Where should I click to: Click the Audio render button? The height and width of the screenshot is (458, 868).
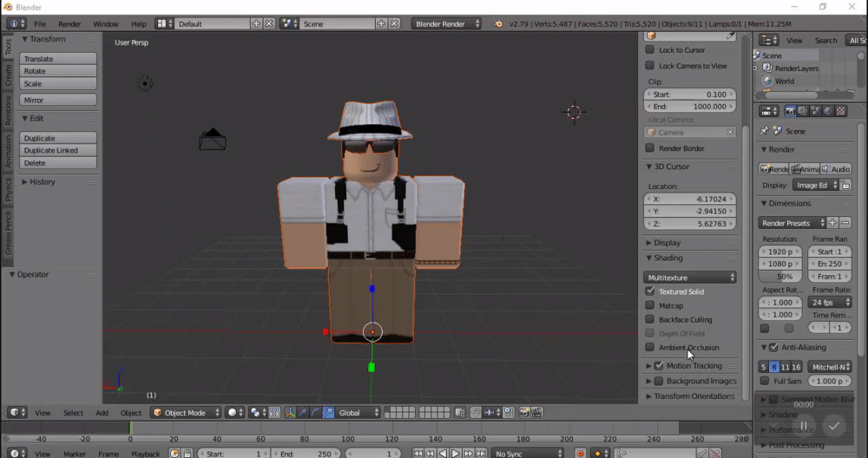click(837, 168)
